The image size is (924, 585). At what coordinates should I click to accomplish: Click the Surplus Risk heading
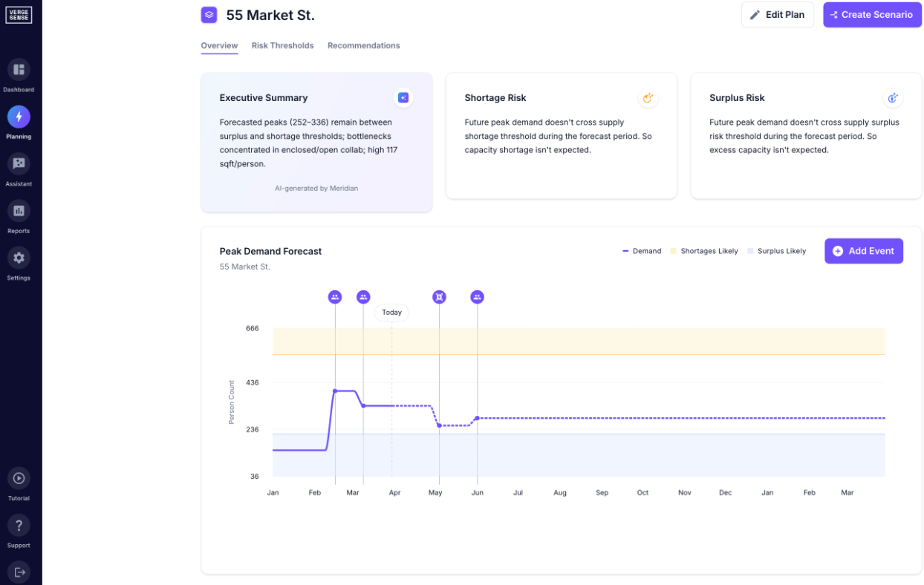click(737, 98)
